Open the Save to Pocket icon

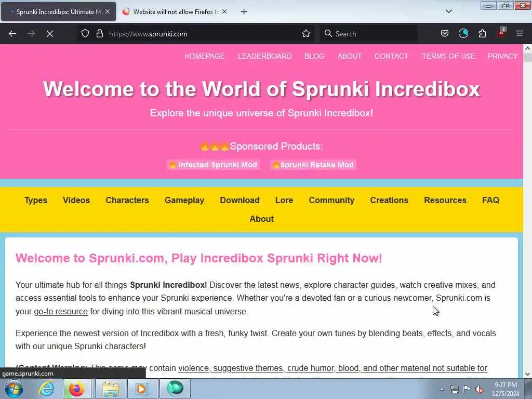[x=445, y=34]
